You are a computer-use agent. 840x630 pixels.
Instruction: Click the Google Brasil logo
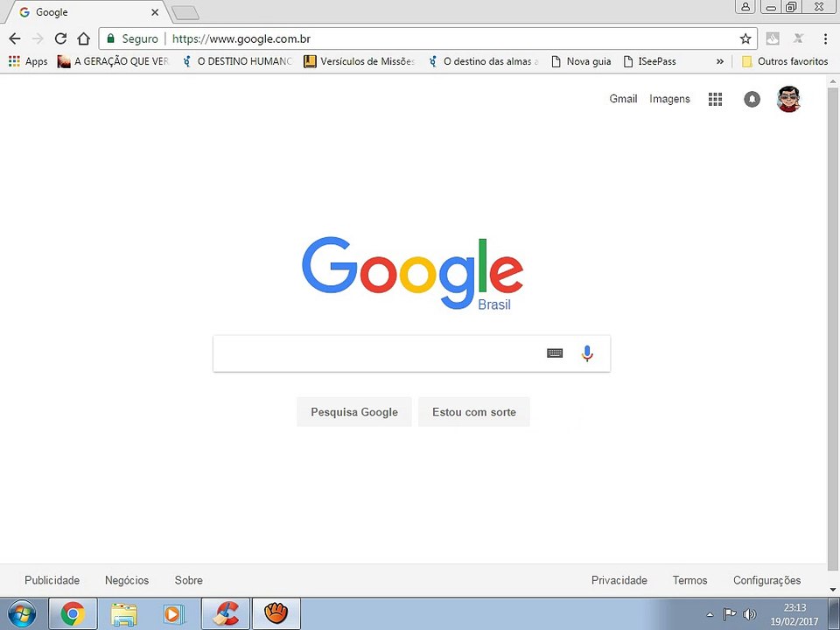(412, 273)
